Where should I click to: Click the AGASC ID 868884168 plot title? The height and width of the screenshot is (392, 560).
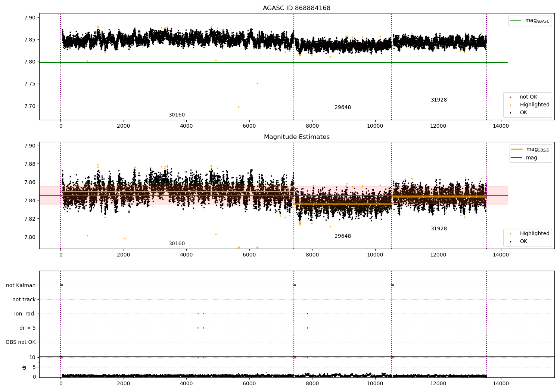pyautogui.click(x=296, y=8)
